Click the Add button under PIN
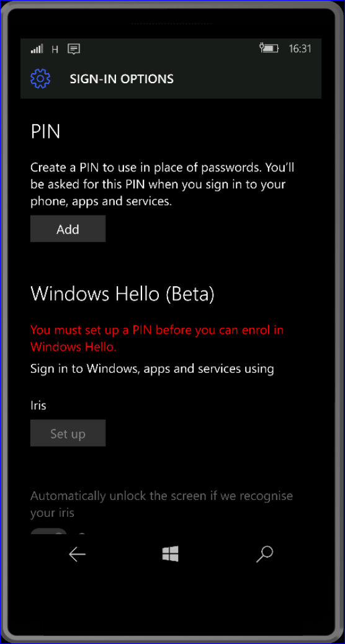 click(x=68, y=229)
